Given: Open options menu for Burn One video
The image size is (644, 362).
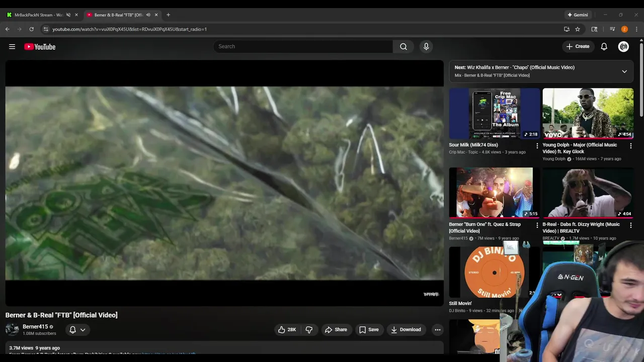Looking at the screenshot, I should click(537, 225).
